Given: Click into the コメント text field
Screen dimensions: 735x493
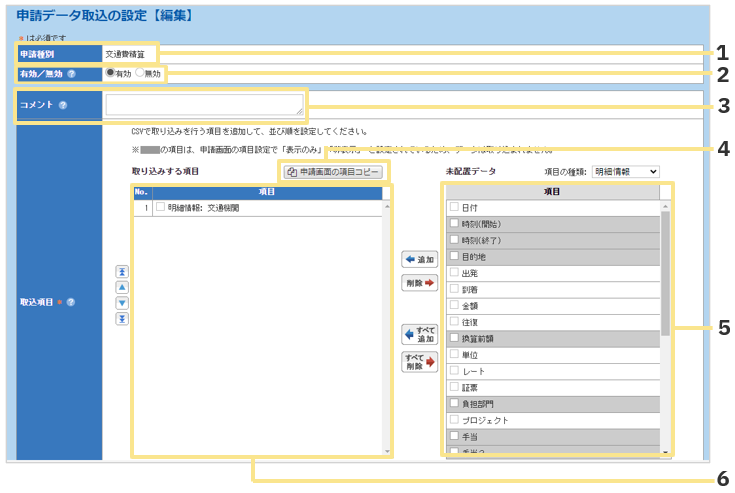Looking at the screenshot, I should 204,105.
